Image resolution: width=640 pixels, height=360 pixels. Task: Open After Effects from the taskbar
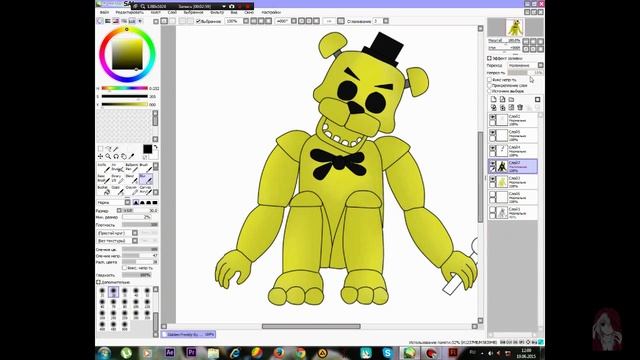170,353
